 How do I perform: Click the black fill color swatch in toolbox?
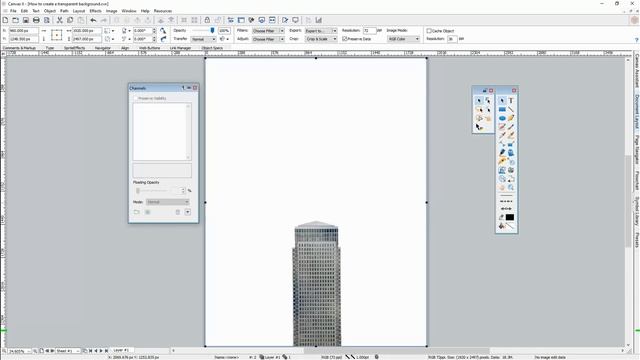pos(510,217)
